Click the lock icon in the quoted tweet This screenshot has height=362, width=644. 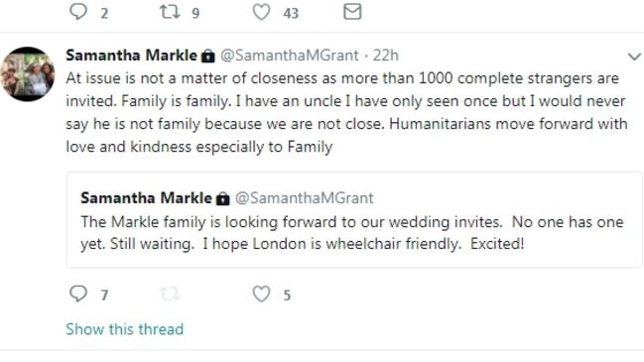pyautogui.click(x=223, y=199)
